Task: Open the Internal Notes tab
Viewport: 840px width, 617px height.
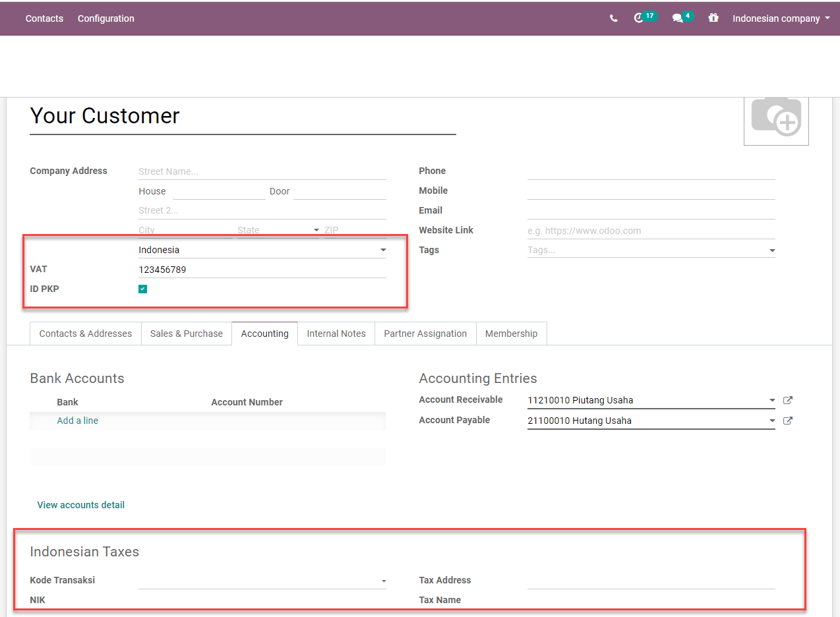Action: click(336, 334)
